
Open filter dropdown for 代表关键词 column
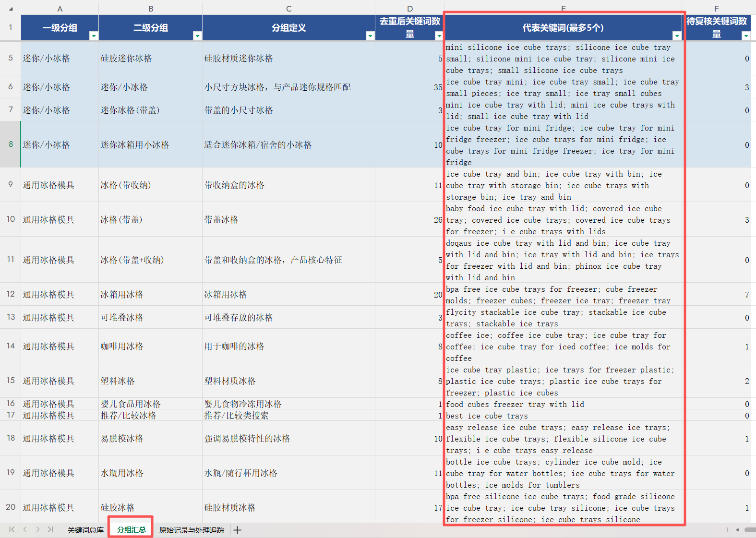pos(677,36)
